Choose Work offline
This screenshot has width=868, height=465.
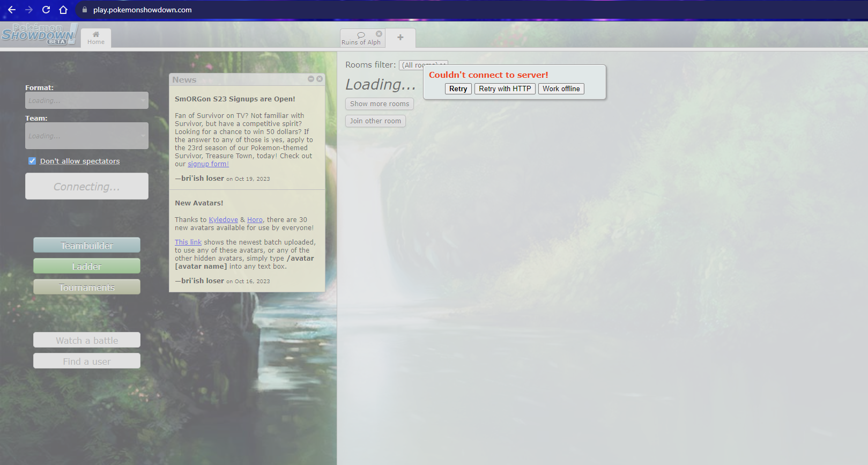[561, 88]
